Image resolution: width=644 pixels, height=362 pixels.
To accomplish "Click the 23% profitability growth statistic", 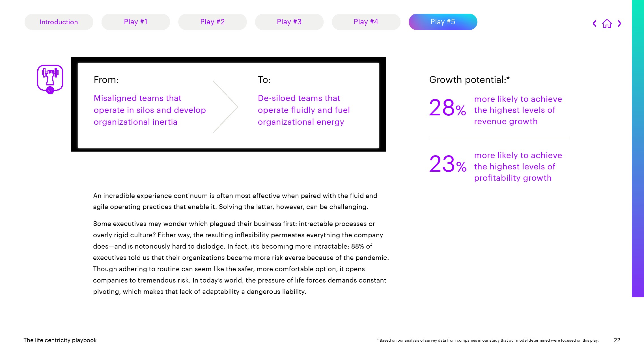I will (x=448, y=165).
